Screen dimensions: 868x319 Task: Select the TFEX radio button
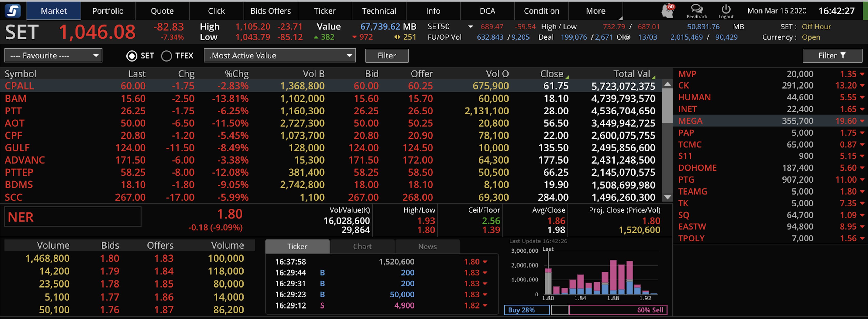click(x=166, y=56)
